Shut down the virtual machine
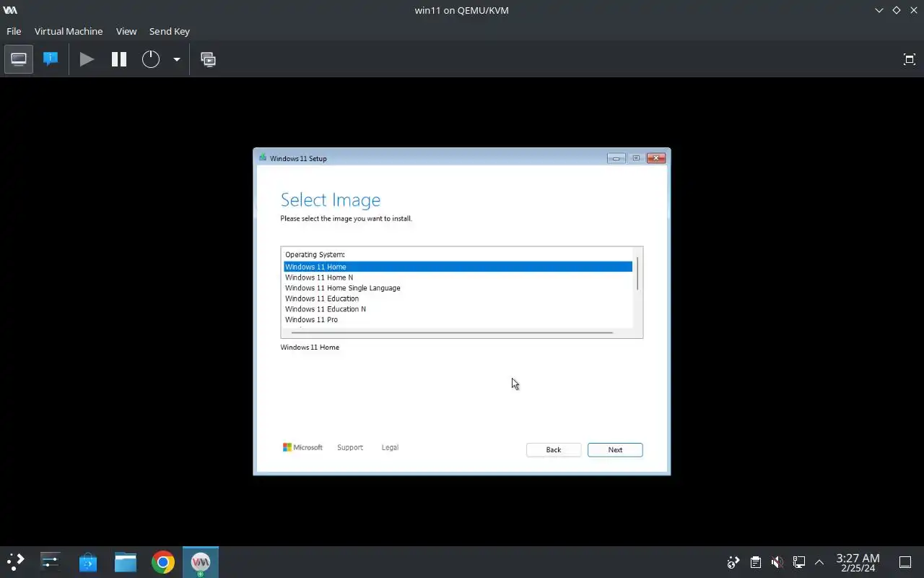Image resolution: width=924 pixels, height=578 pixels. (x=150, y=59)
